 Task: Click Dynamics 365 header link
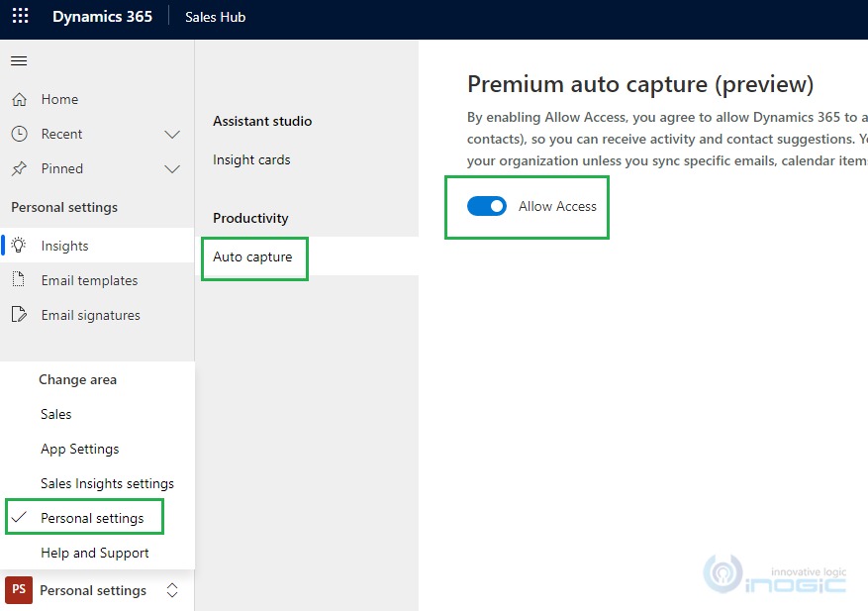(x=102, y=17)
